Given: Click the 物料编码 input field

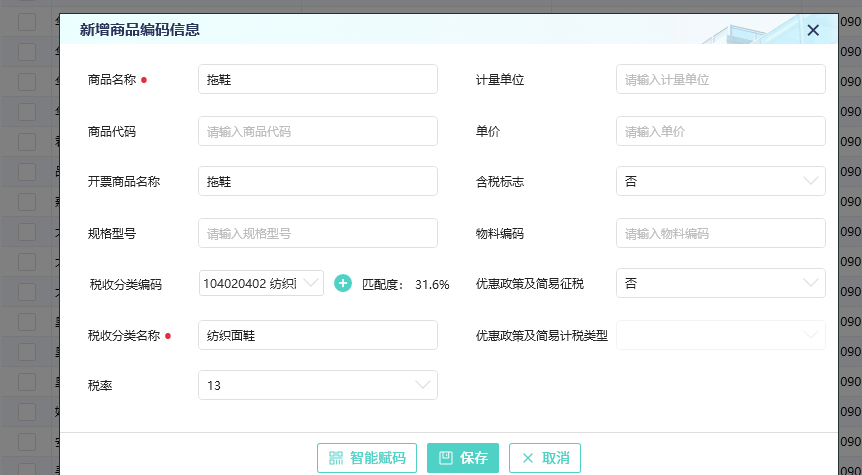Looking at the screenshot, I should 721,233.
